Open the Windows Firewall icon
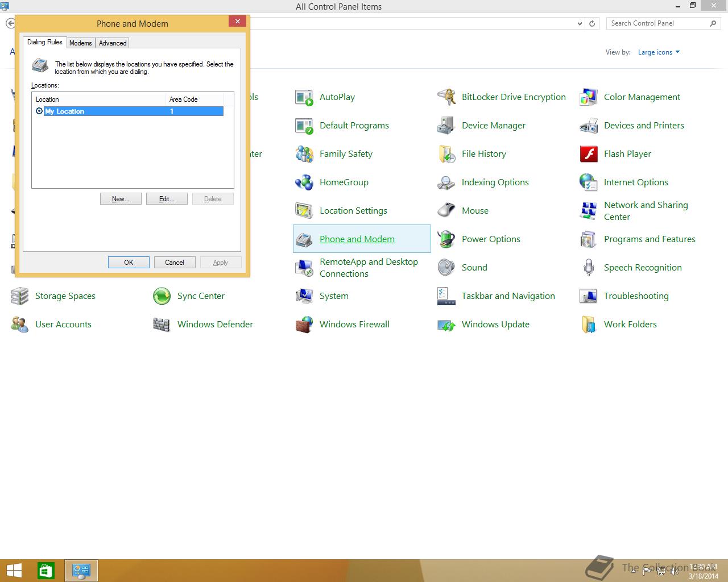Viewport: 728px width, 582px height. 304,325
